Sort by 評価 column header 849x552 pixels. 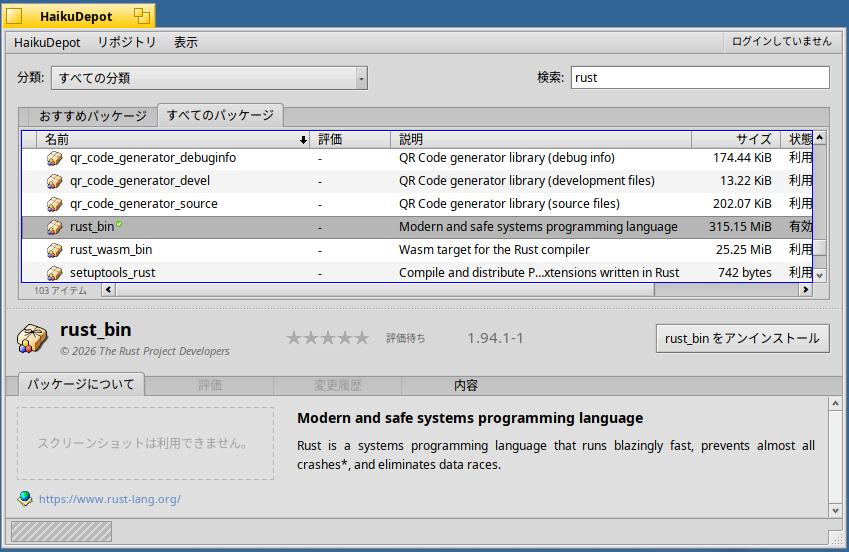click(350, 140)
